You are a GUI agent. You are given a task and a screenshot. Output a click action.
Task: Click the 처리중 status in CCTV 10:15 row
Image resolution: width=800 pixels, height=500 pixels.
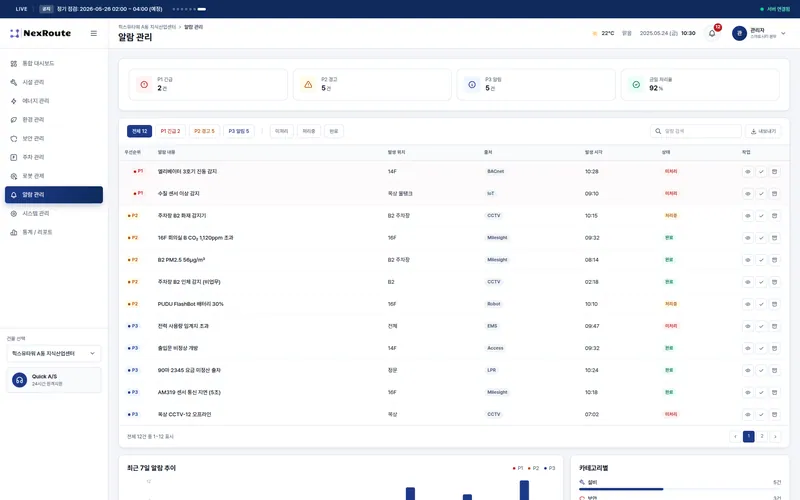click(x=671, y=216)
